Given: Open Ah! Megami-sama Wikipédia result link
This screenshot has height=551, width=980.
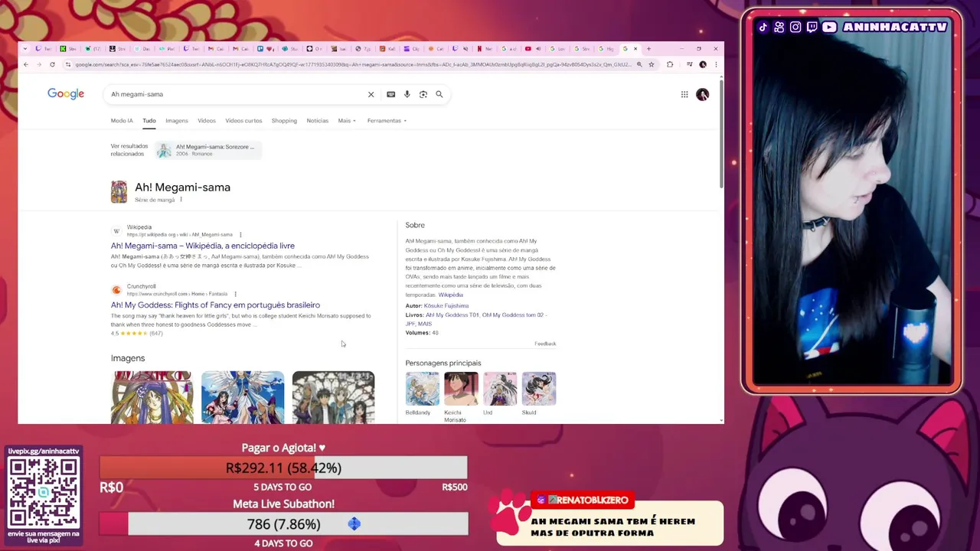Looking at the screenshot, I should pyautogui.click(x=203, y=246).
